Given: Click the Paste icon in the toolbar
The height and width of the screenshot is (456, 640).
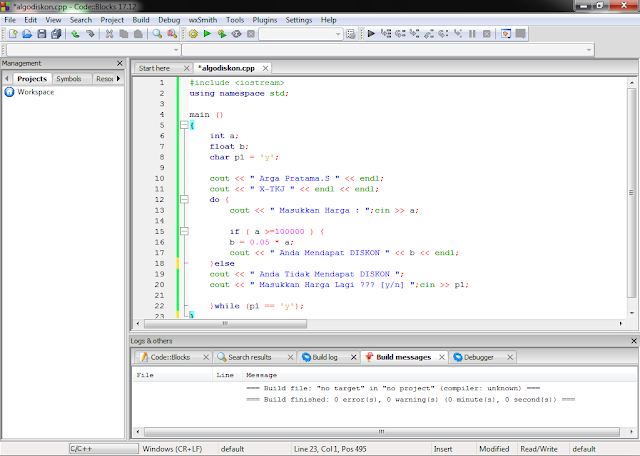Looking at the screenshot, I should click(x=138, y=34).
